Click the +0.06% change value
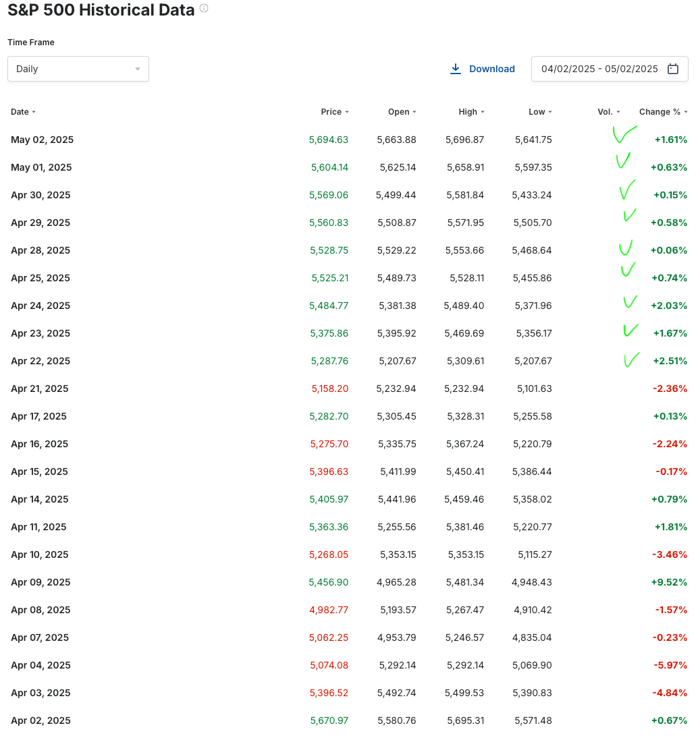700x736 pixels. click(668, 250)
